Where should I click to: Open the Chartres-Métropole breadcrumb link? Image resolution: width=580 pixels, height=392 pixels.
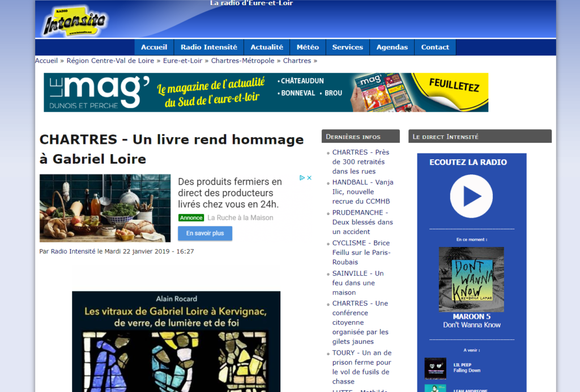242,61
